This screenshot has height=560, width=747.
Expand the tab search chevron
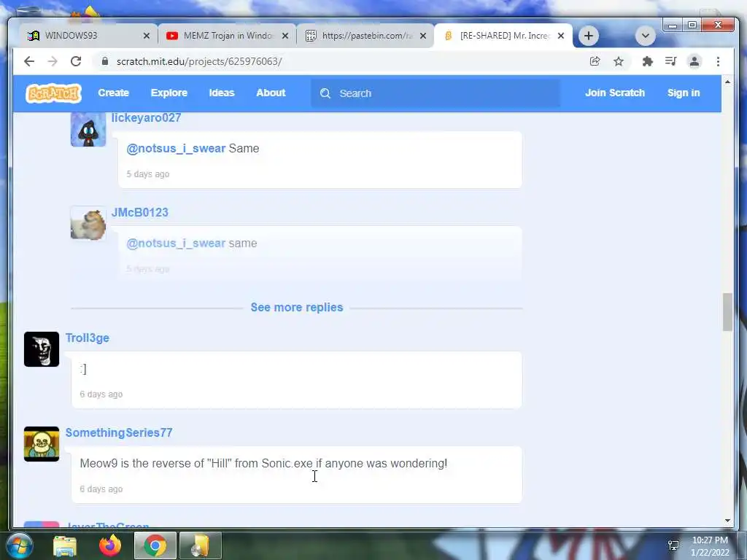tap(645, 36)
